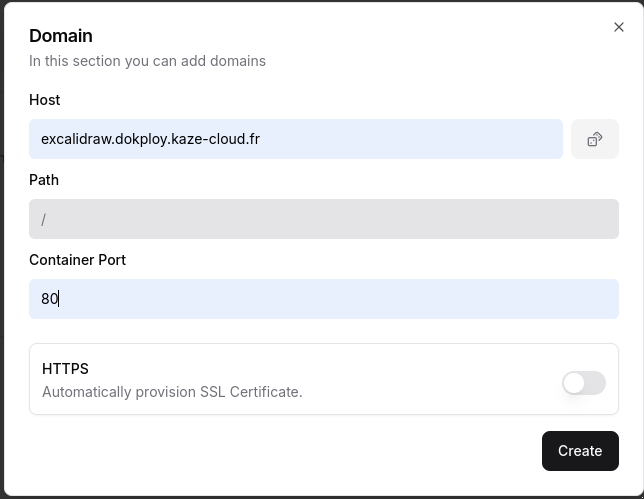Click the Create button
The width and height of the screenshot is (644, 499).
point(579,451)
